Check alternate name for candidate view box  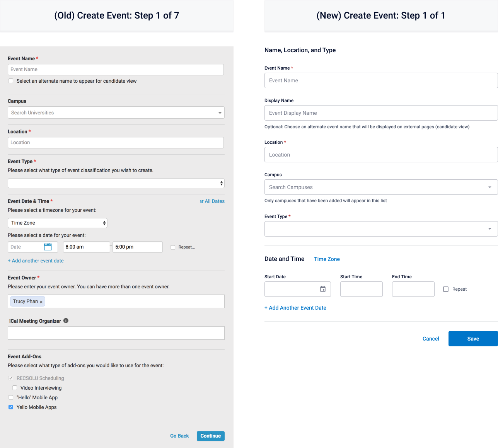pos(11,81)
